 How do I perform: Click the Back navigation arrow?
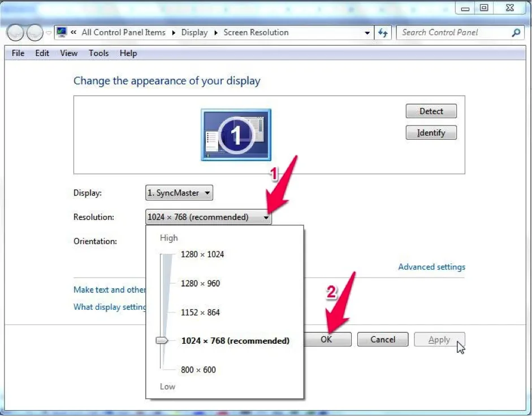15,32
